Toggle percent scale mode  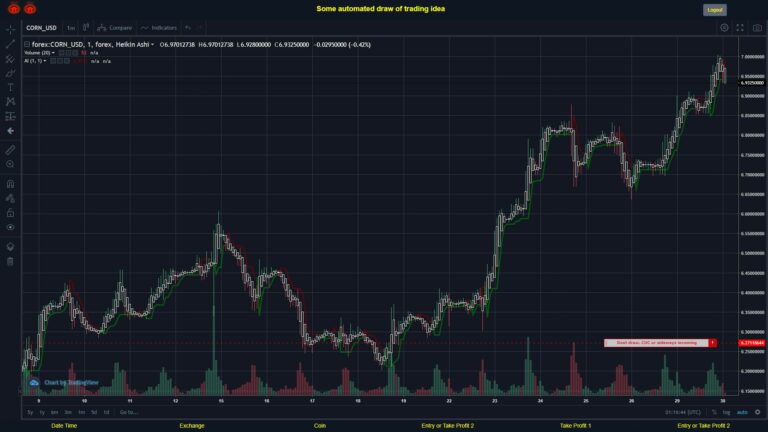coord(714,412)
